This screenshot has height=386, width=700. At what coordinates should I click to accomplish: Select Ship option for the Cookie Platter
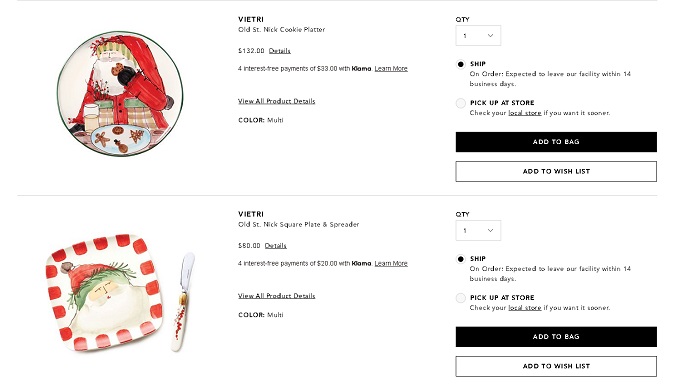click(x=461, y=64)
